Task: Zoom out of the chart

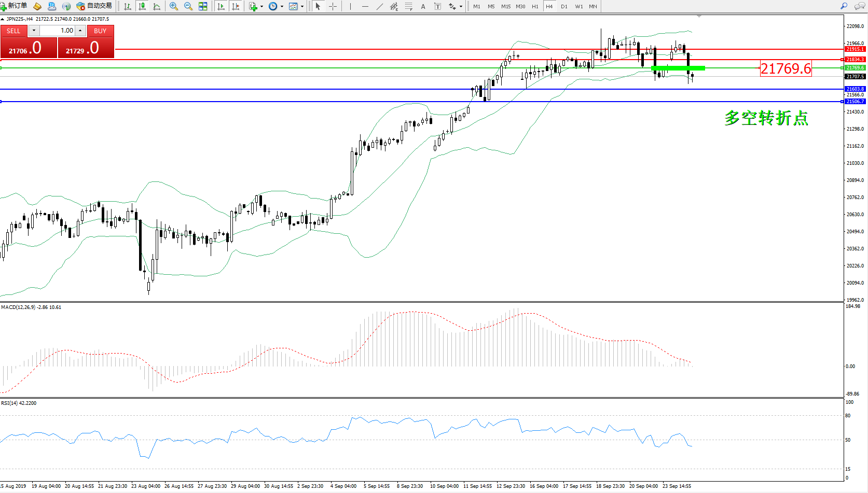Action: (188, 6)
